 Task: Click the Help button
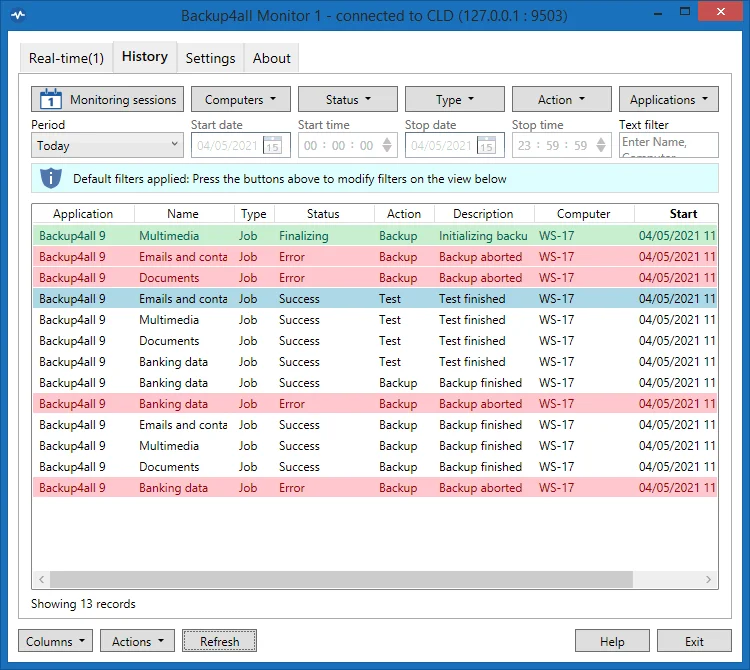(x=612, y=641)
